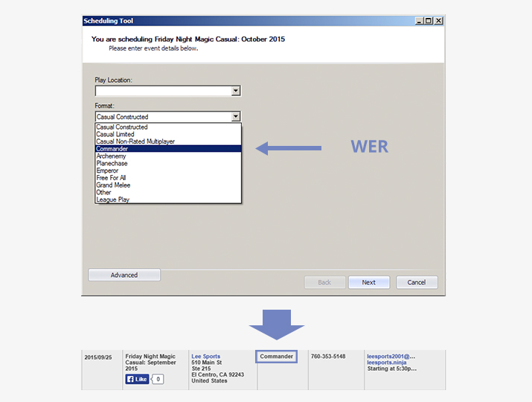Click the 510 Main St address line
This screenshot has height=402, width=532.
point(207,363)
